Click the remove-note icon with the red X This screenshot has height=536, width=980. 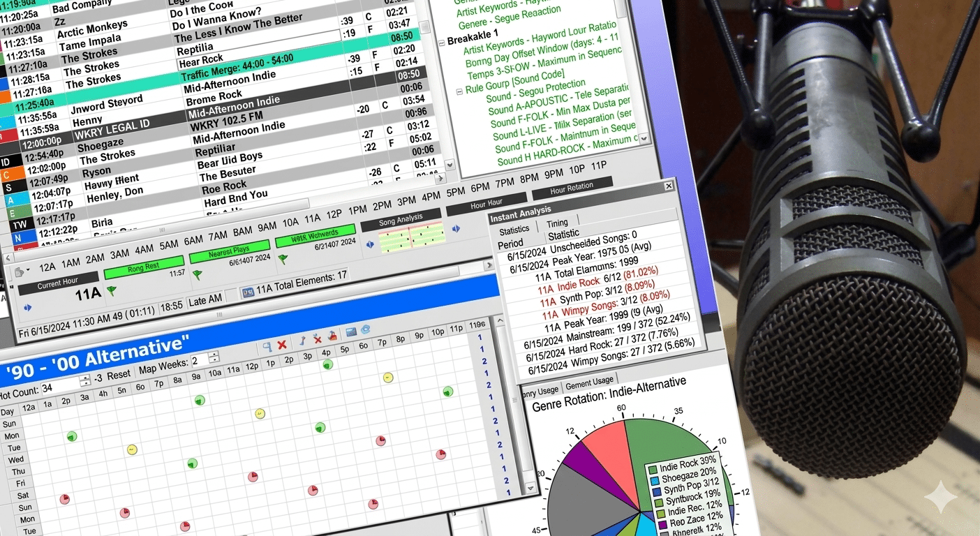tap(317, 338)
